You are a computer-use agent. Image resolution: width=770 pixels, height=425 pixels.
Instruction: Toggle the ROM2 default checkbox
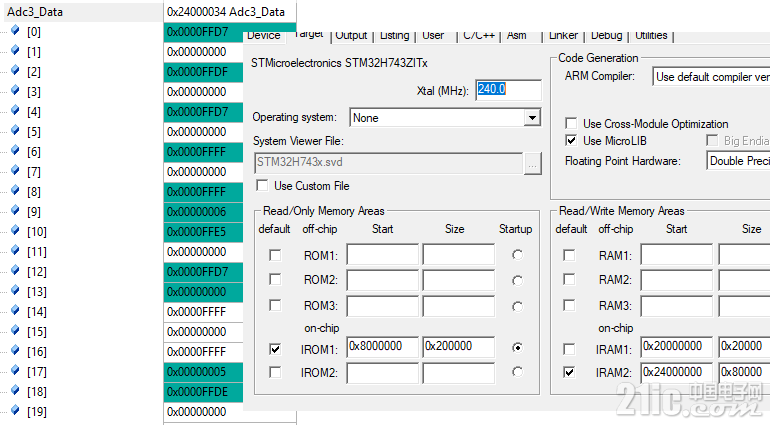coord(275,279)
